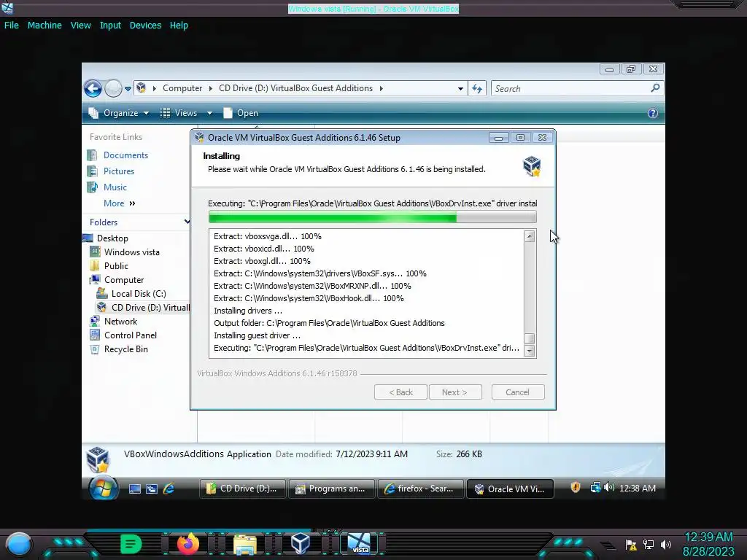Click Switch between windows quick launch icon
Image resolution: width=747 pixels, height=560 pixels.
(x=152, y=489)
